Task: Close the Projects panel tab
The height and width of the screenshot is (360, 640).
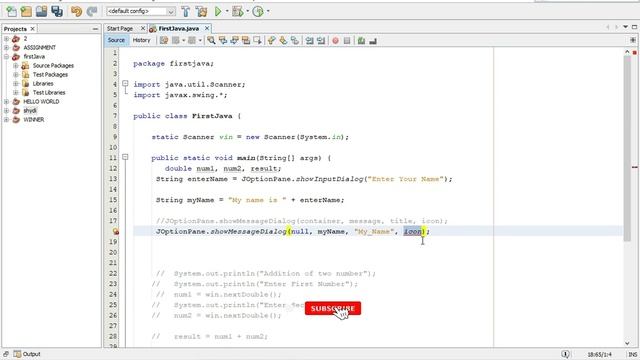Action: click(32, 29)
